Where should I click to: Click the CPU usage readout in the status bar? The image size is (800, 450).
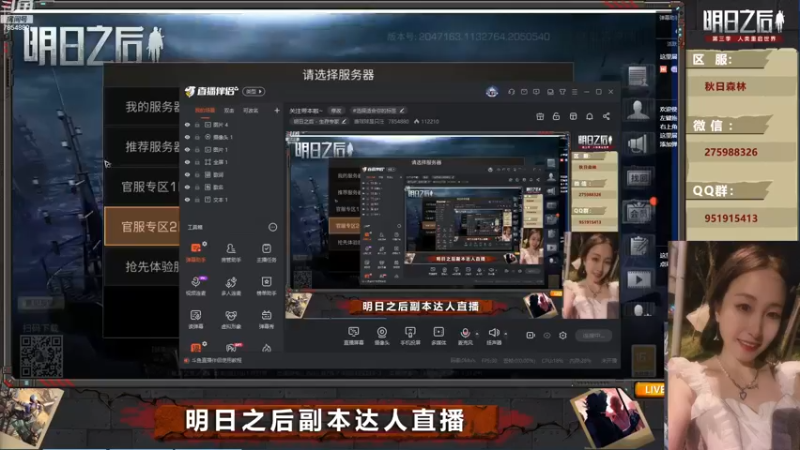(x=553, y=361)
